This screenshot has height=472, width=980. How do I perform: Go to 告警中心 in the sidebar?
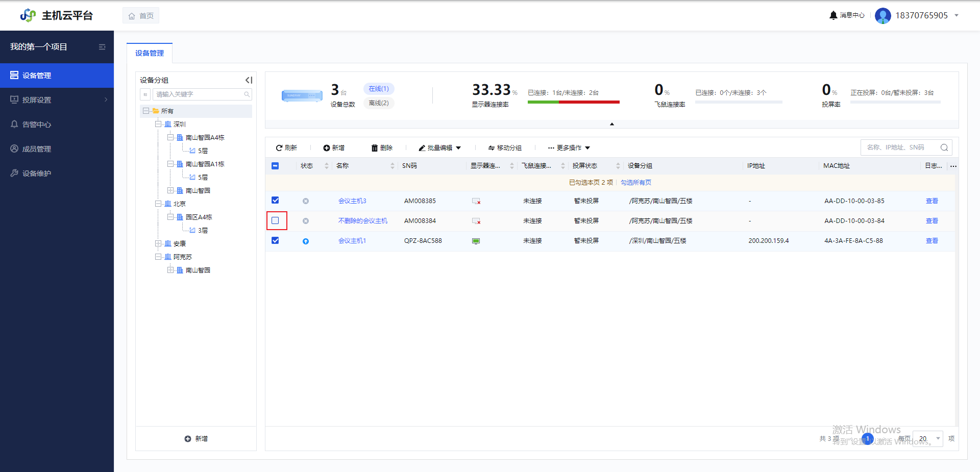tap(37, 125)
